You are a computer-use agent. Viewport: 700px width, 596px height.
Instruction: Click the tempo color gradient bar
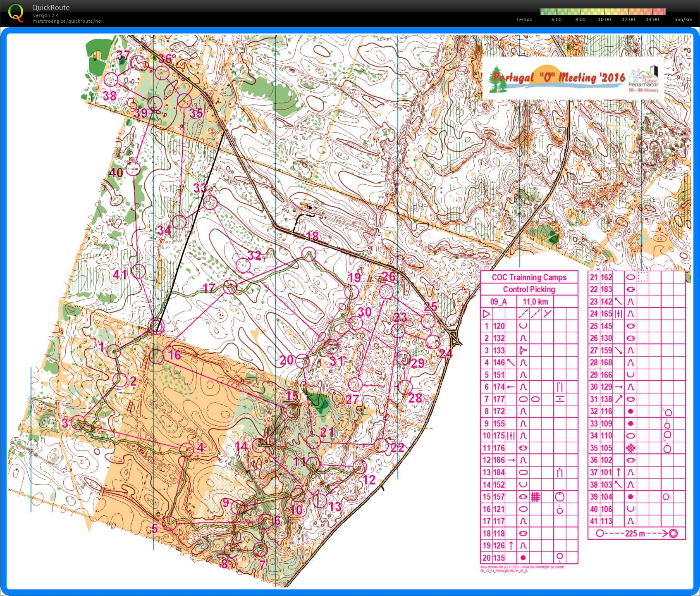point(603,12)
